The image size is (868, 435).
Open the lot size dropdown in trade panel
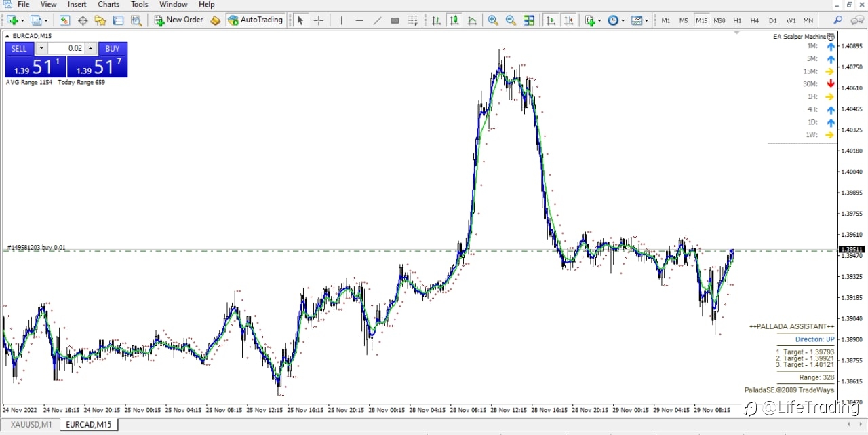(x=41, y=48)
